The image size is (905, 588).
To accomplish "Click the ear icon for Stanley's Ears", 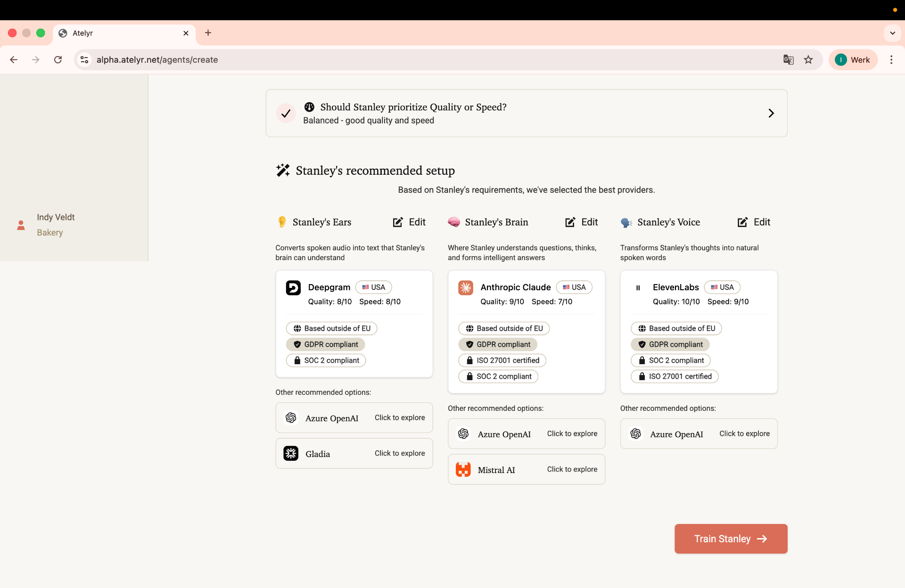I will coord(282,222).
